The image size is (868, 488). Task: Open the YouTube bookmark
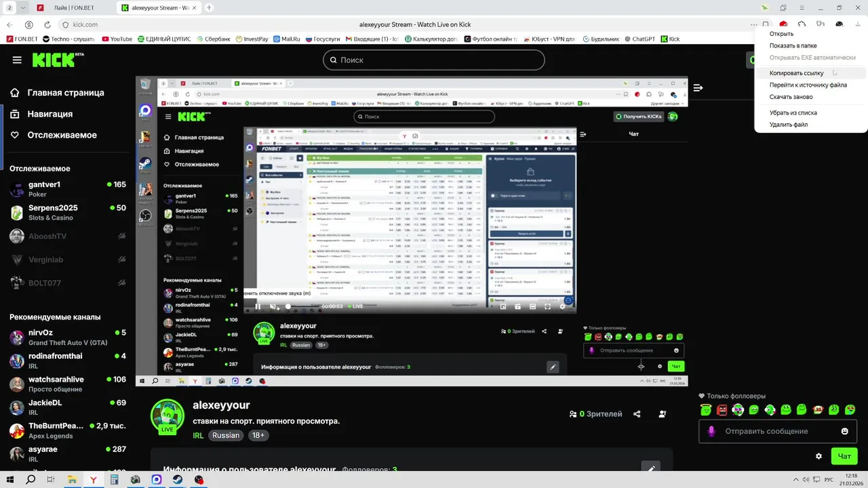click(x=117, y=39)
